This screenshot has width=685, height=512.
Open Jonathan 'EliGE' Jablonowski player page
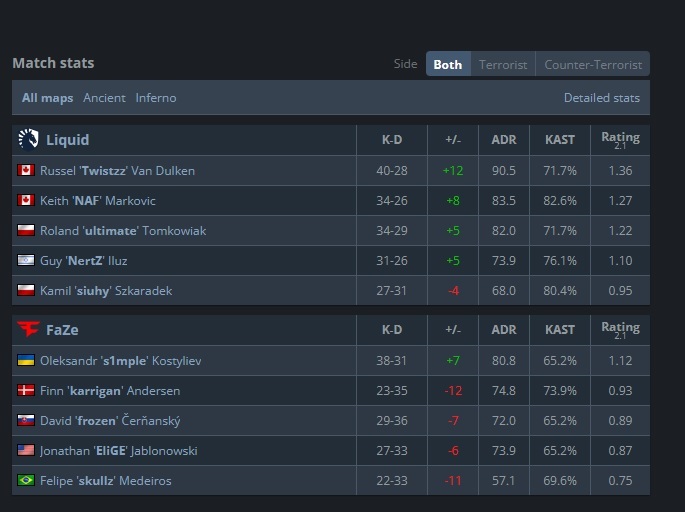point(118,451)
